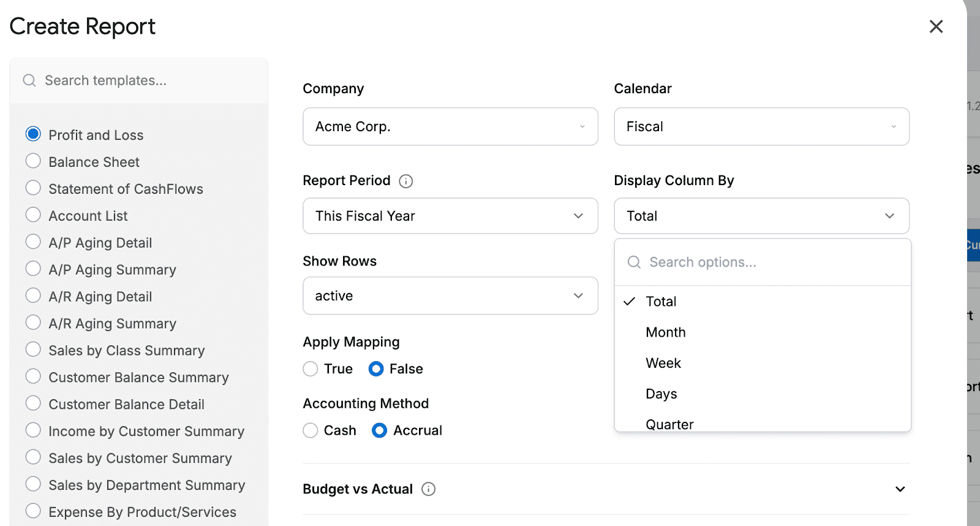Pick Days in the display column list
The image size is (980, 526).
point(661,394)
